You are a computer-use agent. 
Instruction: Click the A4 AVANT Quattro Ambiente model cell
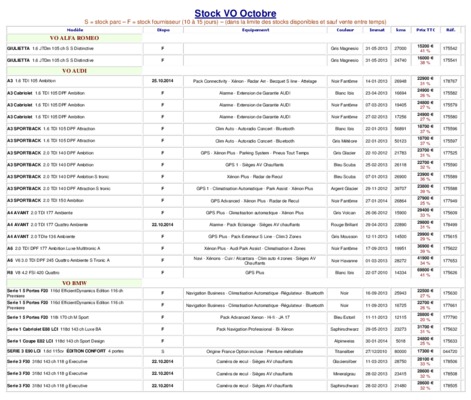coord(75,225)
